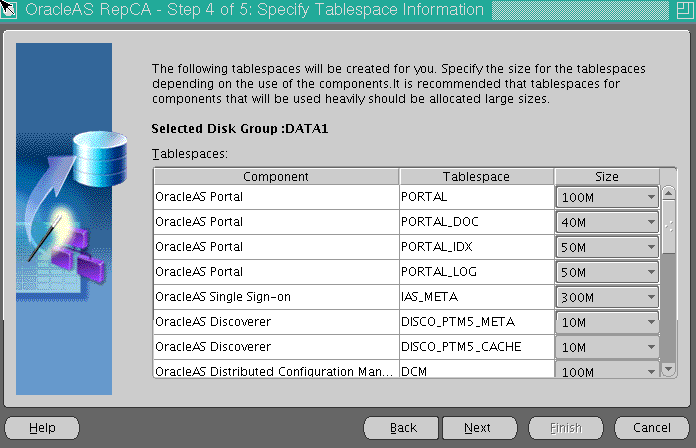
Task: Open the PORTAL tablespace size dropdown
Action: 607,197
